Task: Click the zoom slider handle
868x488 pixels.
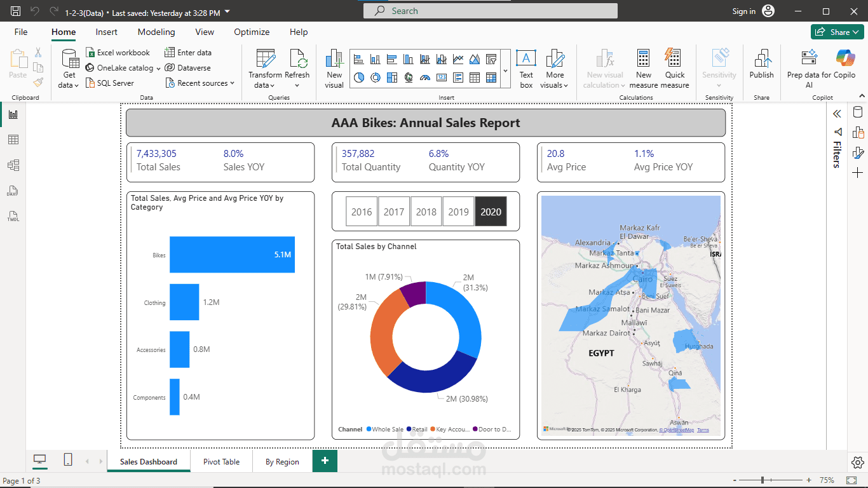Action: coord(763,480)
